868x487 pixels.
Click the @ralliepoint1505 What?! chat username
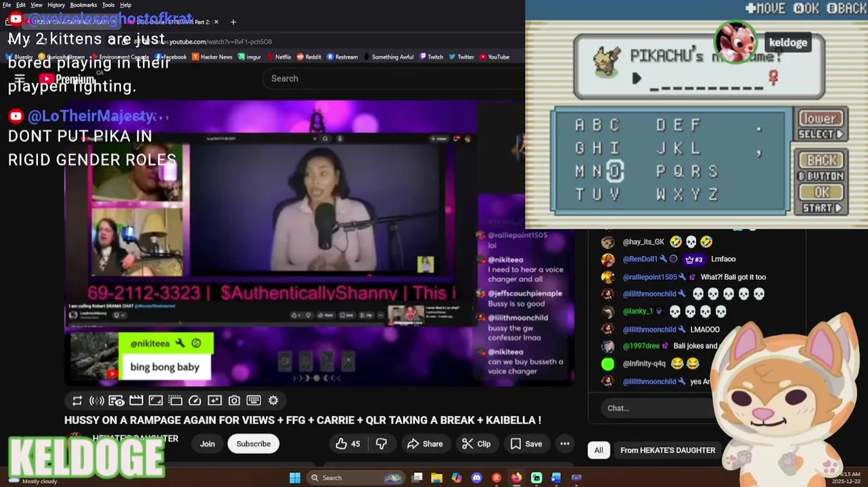coord(649,277)
